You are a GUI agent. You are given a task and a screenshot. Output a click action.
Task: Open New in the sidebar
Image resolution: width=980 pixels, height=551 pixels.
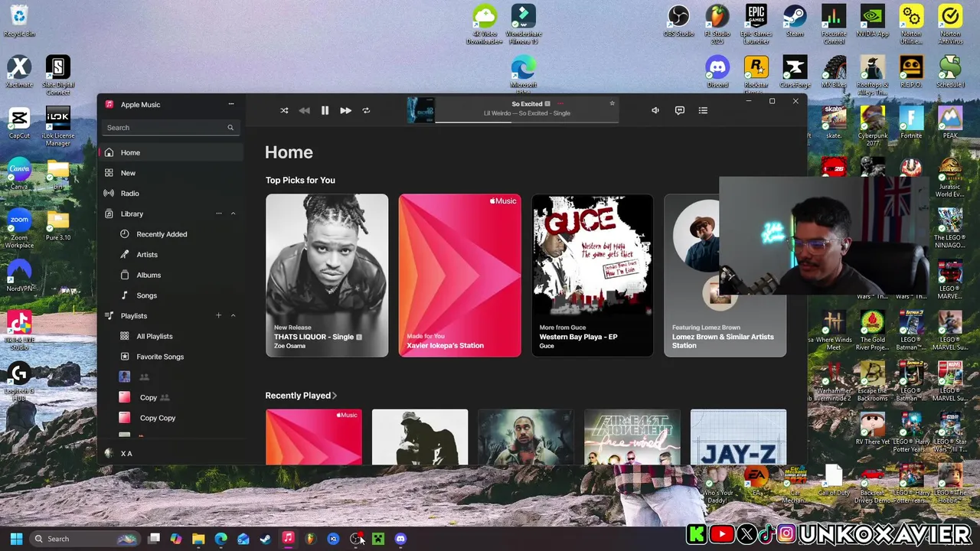pos(171,173)
